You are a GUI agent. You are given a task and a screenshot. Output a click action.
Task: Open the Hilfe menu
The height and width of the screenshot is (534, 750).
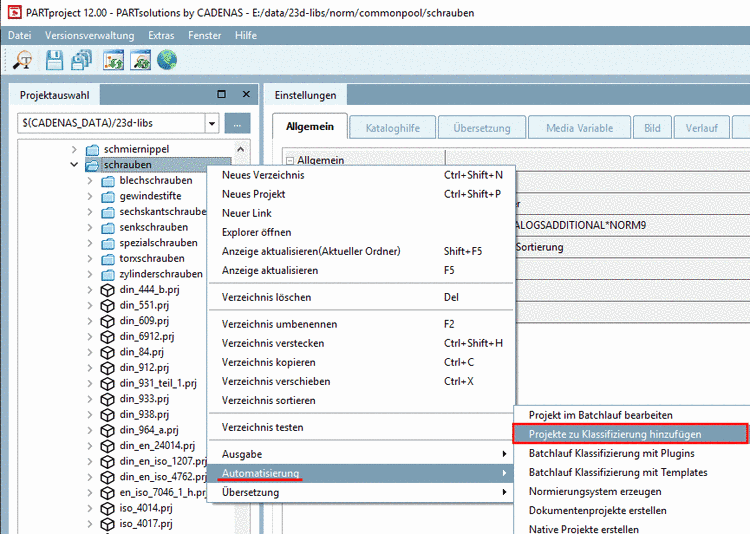[246, 35]
